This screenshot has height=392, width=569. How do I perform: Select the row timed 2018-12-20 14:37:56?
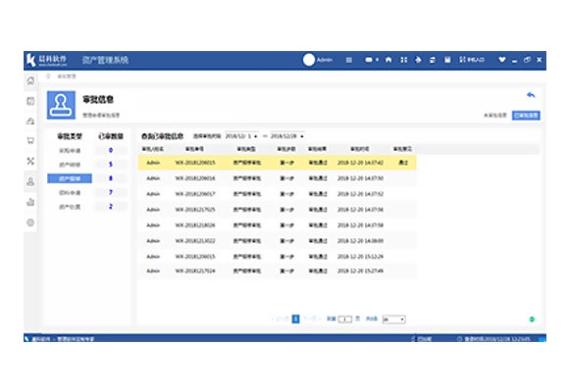(277, 210)
